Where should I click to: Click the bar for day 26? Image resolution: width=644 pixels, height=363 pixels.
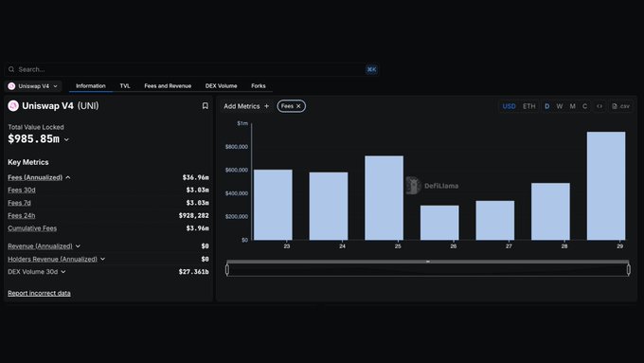439,223
